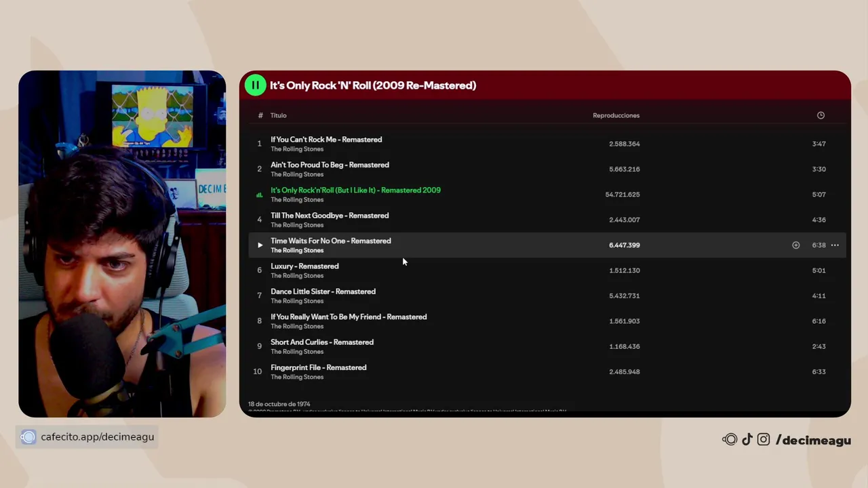Click the equalizer icon on playing track
Screen dimensions: 868x488
tap(259, 195)
